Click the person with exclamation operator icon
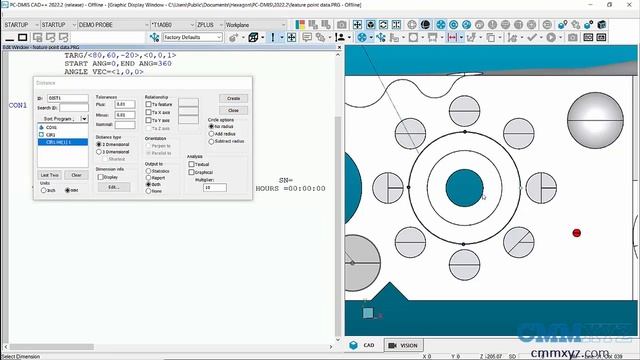The height and width of the screenshot is (360, 640). point(340,38)
